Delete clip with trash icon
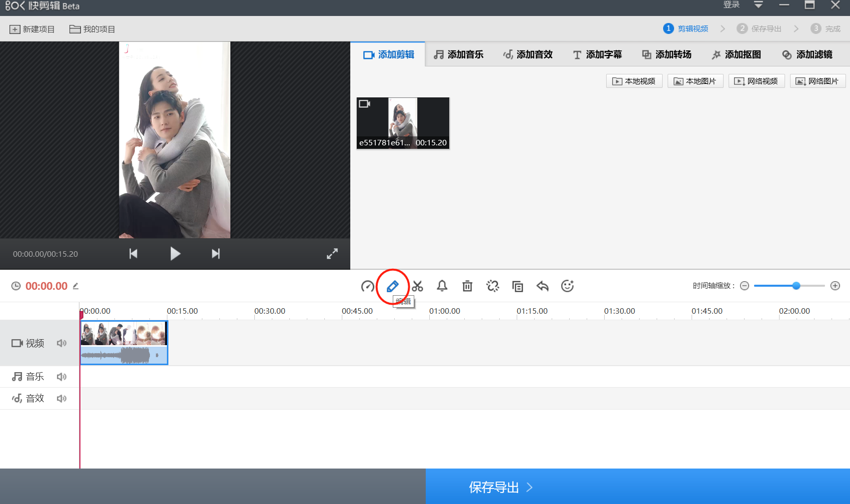Viewport: 850px width, 504px height. point(467,286)
